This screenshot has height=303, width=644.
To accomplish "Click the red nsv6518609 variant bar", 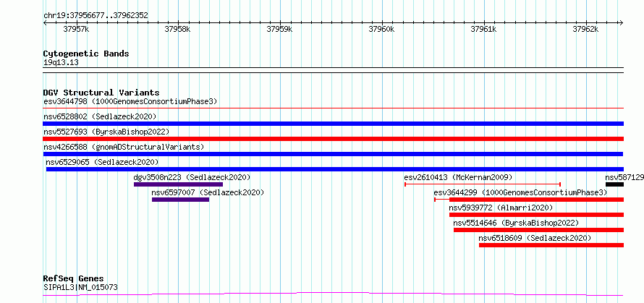I will (551, 245).
